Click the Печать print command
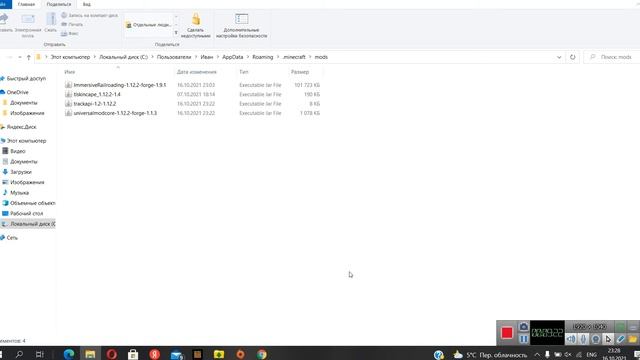The height and width of the screenshot is (360, 640). click(x=72, y=24)
